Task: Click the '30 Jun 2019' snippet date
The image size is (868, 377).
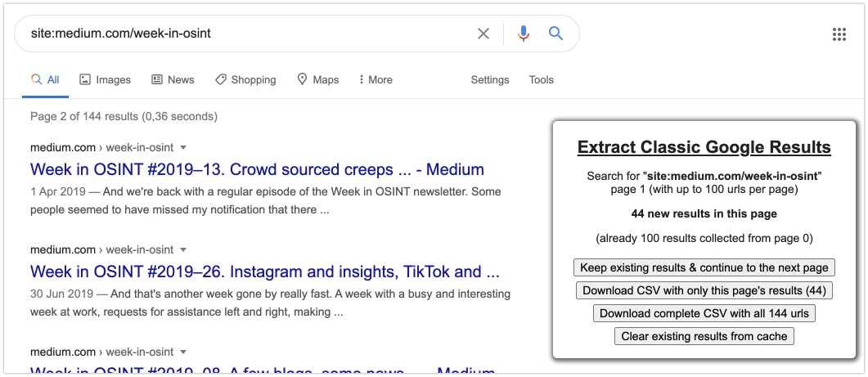Action: 61,294
